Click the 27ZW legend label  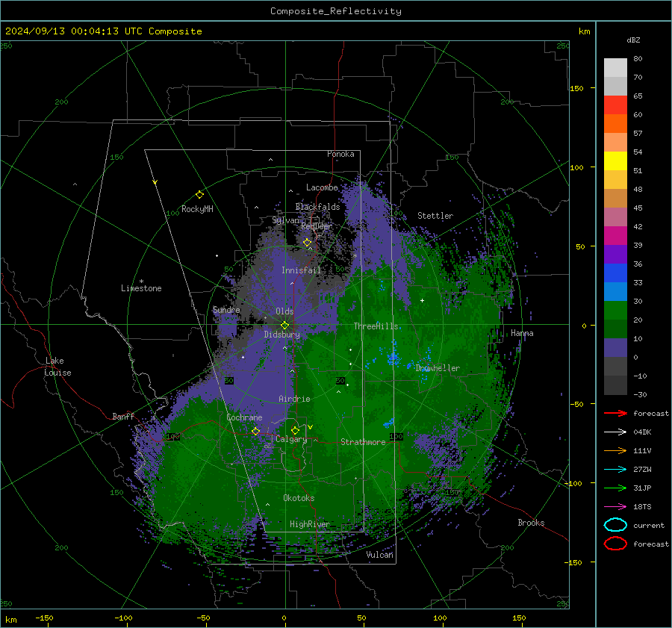[x=642, y=470]
